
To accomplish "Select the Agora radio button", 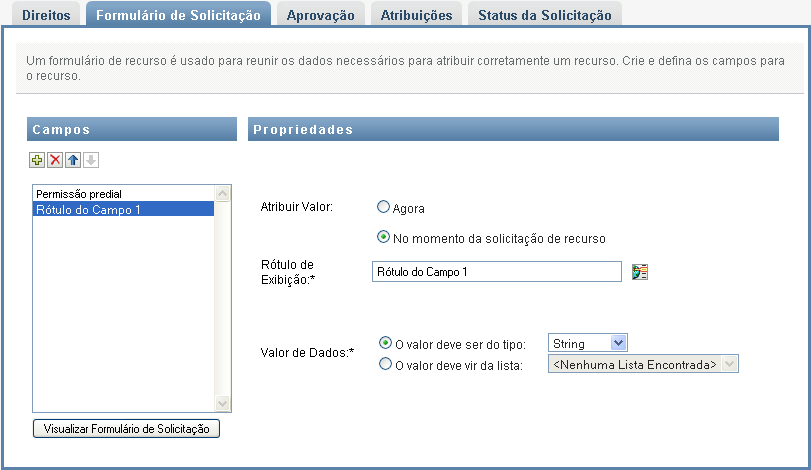I will click(x=383, y=208).
